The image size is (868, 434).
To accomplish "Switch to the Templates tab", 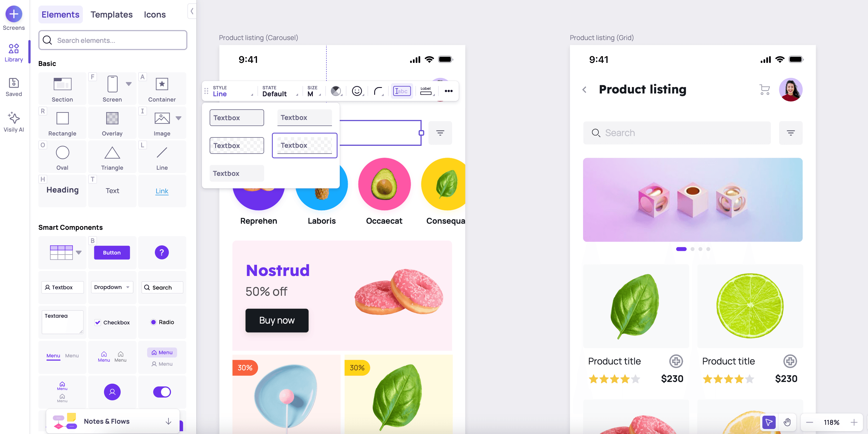I will (111, 14).
